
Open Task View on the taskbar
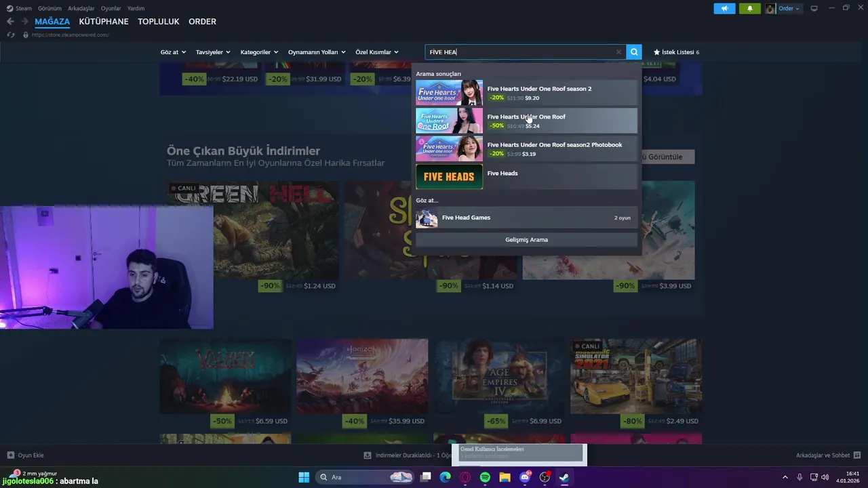tap(425, 477)
